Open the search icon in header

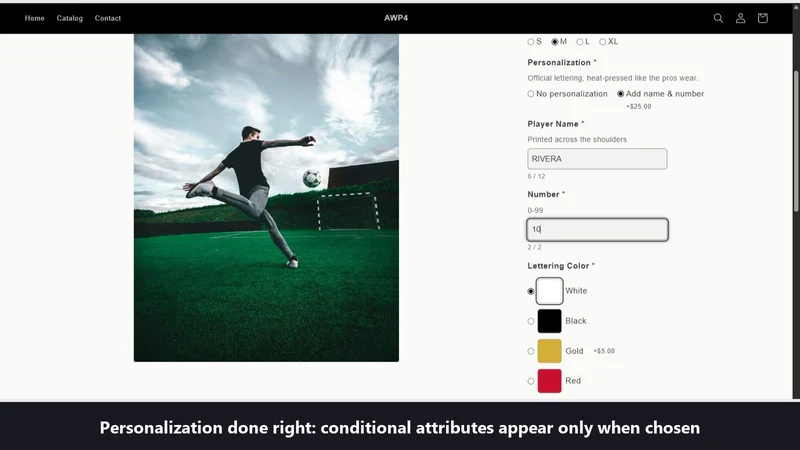pyautogui.click(x=718, y=18)
